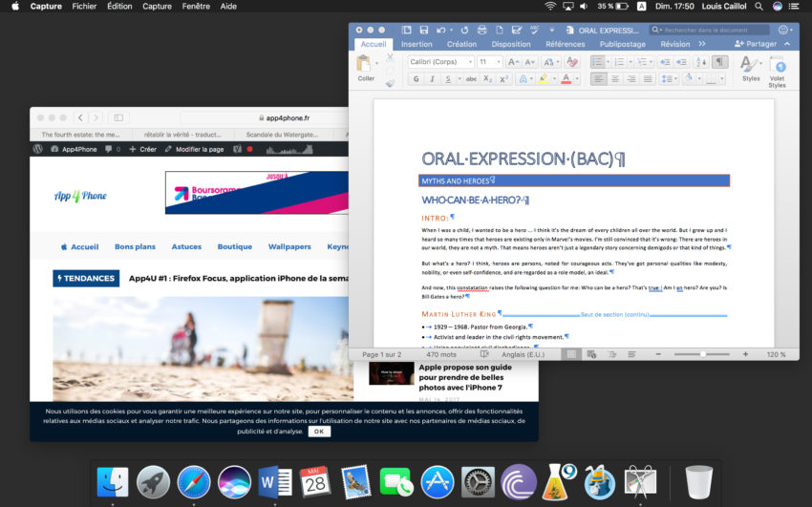Viewport: 812px width, 507px height.
Task: Toggle italic (I) formatting
Action: (432, 79)
